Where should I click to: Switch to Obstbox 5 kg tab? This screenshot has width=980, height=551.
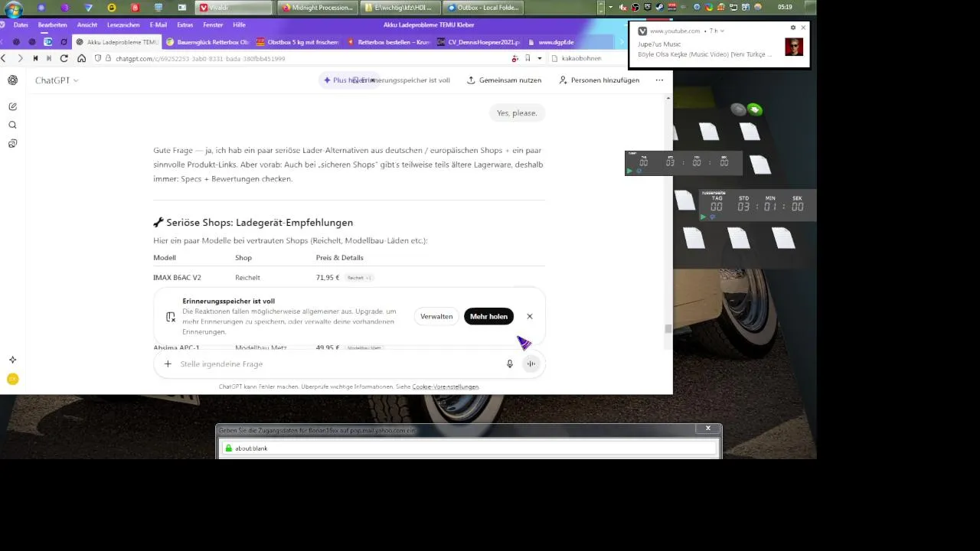pos(298,42)
